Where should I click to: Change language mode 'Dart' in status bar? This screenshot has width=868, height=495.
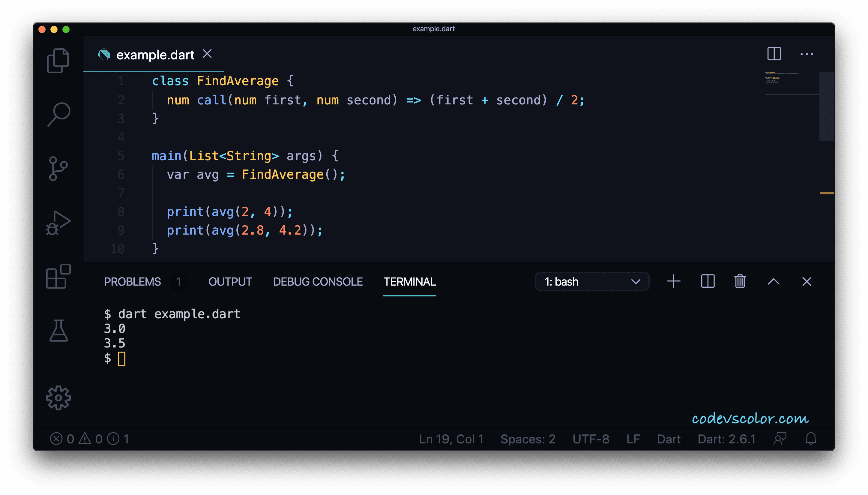(669, 439)
